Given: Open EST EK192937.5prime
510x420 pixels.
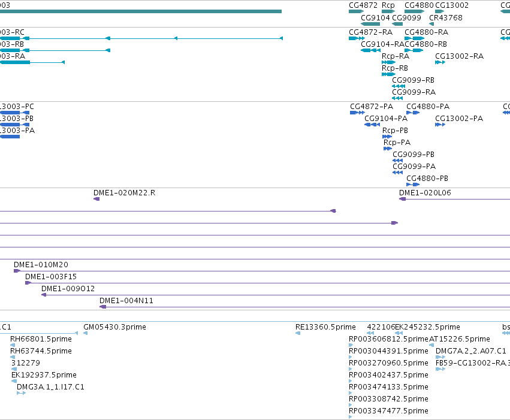Looking at the screenshot, I should pos(44,375).
